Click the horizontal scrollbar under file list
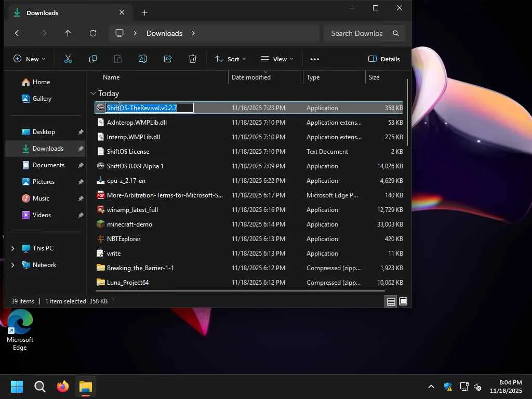Image resolution: width=532 pixels, height=399 pixels. (240, 291)
